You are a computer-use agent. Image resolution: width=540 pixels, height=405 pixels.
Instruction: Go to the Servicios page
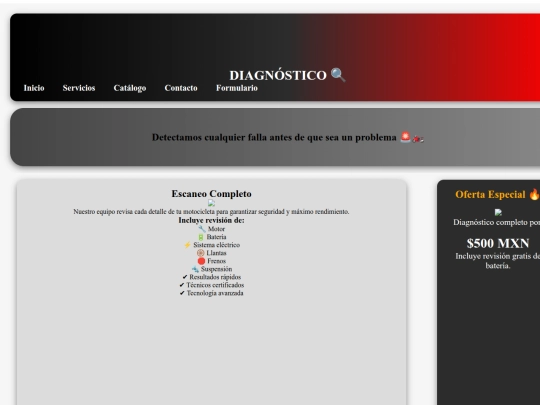[79, 88]
